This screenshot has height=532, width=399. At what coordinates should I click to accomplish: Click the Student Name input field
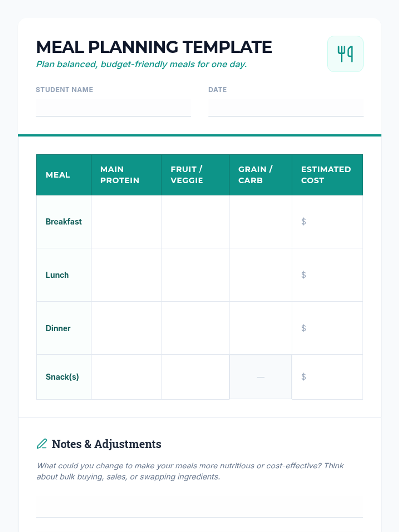(x=113, y=107)
